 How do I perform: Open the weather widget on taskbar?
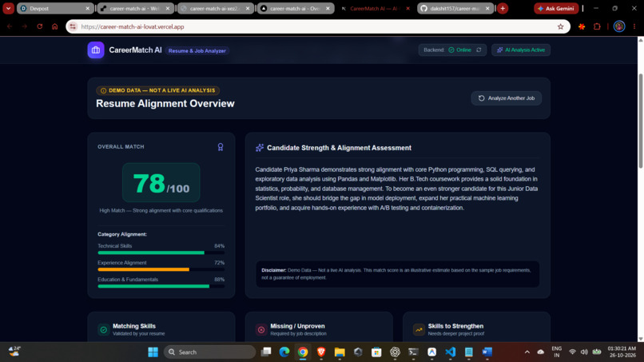[x=14, y=352]
